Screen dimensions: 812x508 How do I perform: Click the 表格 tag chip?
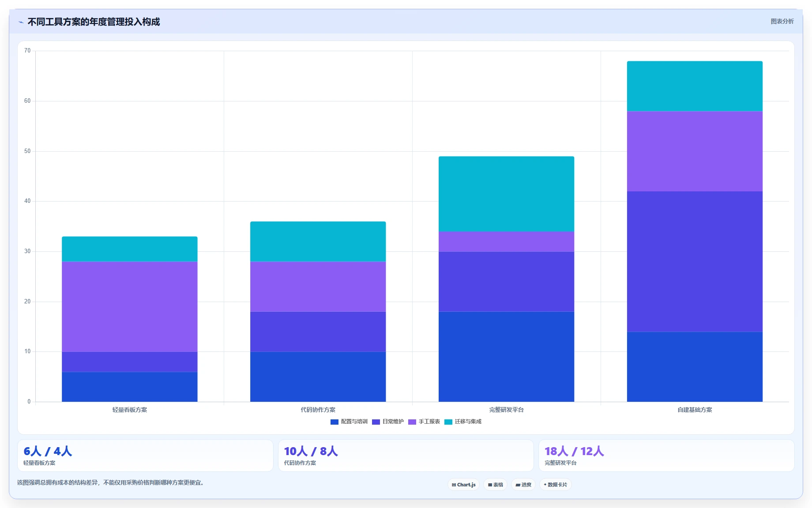pyautogui.click(x=495, y=485)
